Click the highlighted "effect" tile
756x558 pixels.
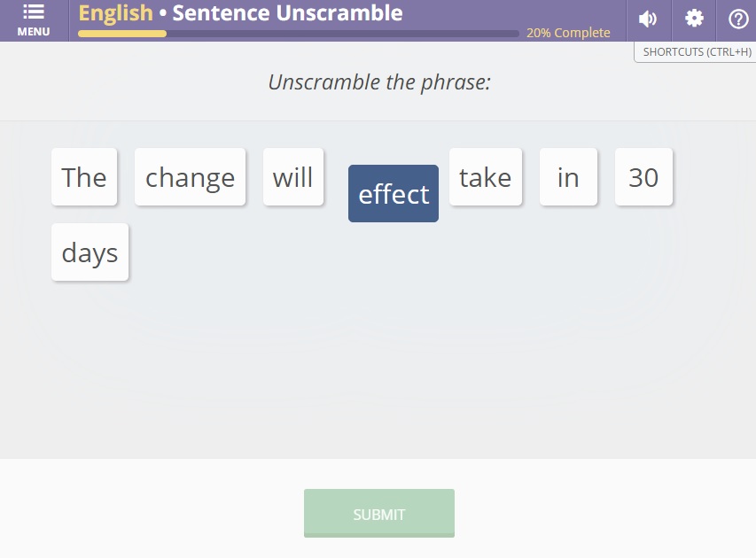click(393, 194)
